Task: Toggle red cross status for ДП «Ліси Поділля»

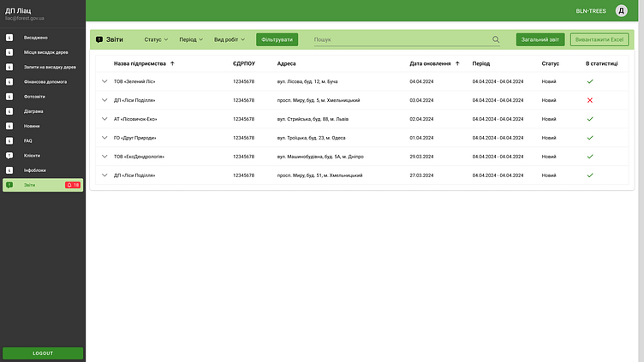Action: (x=589, y=100)
